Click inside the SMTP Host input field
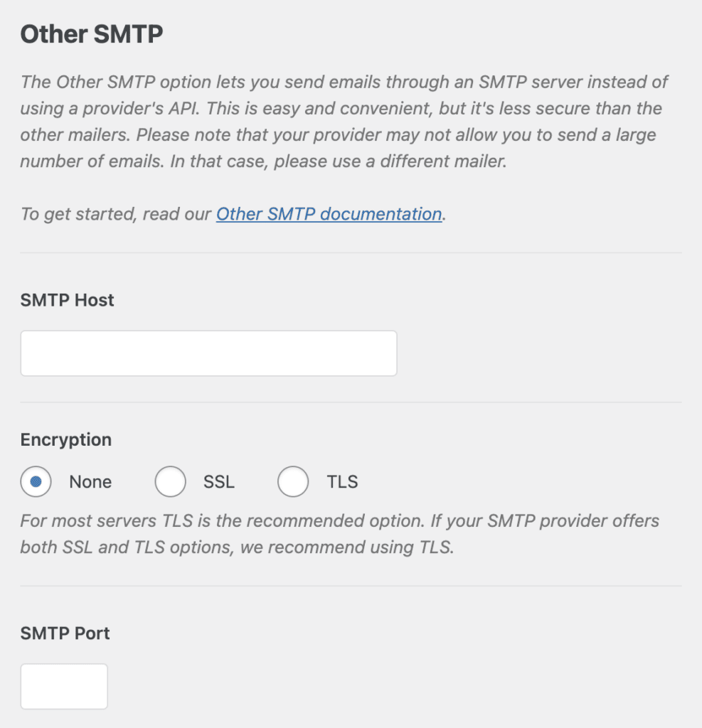Image resolution: width=702 pixels, height=728 pixels. click(x=208, y=353)
